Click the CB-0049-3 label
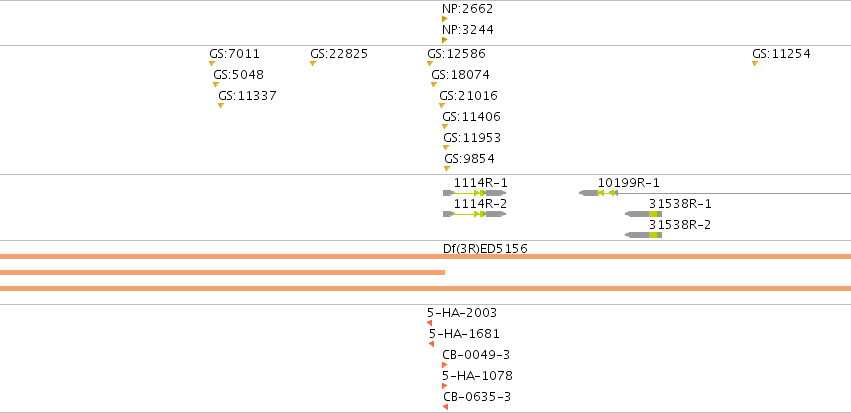Viewport: 851px width, 413px height. coord(476,355)
